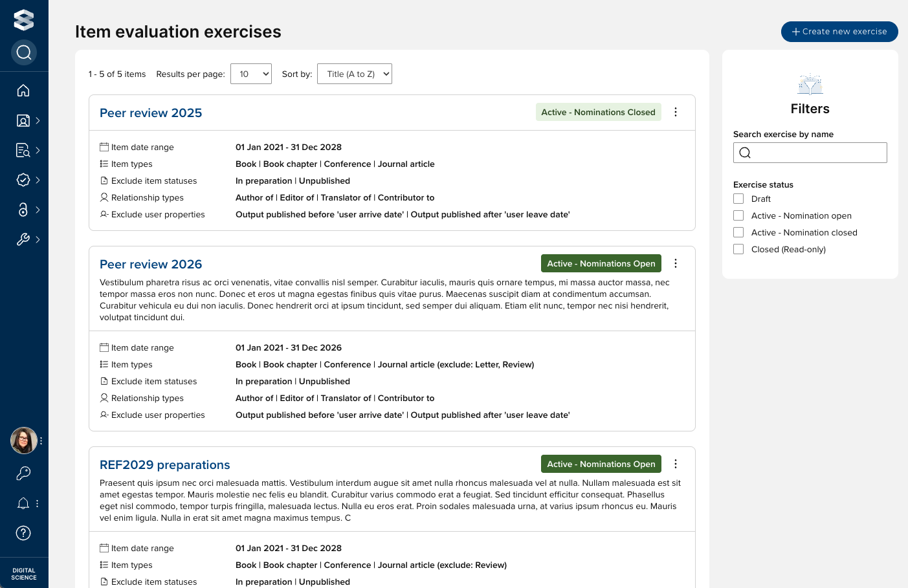
Task: Check the Closed (Read-only) filter
Action: 738,249
